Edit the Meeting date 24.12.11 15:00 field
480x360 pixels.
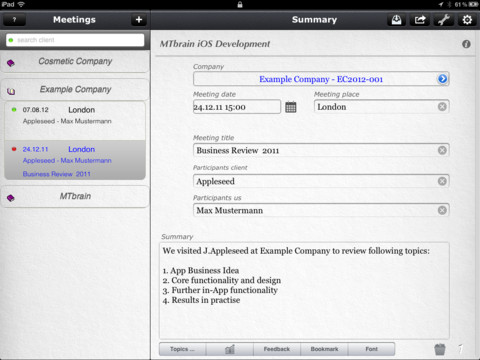[x=237, y=107]
